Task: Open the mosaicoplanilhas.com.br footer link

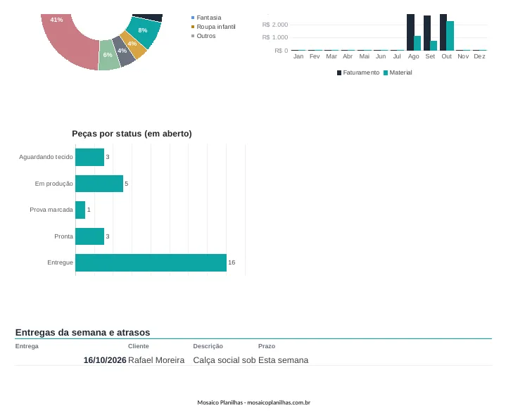Action: coord(279,402)
